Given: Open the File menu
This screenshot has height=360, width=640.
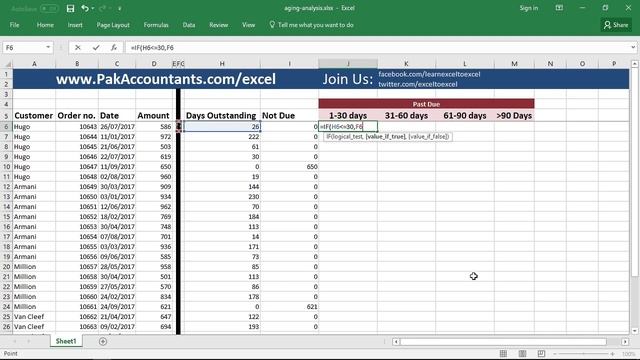Looking at the screenshot, I should 14,25.
